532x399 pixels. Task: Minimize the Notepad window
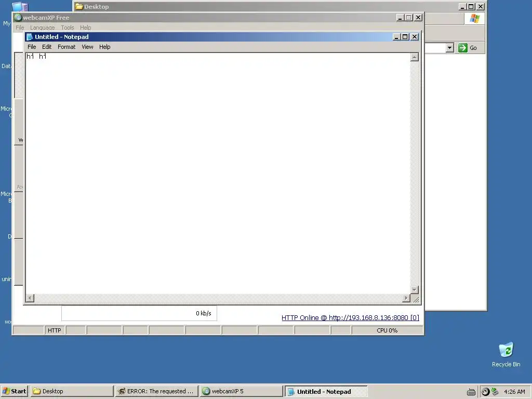396,37
